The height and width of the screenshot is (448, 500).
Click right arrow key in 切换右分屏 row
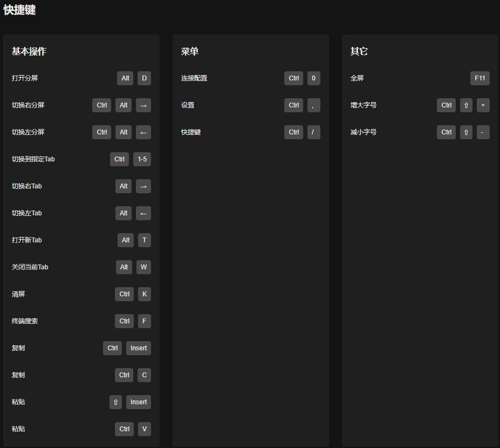pos(143,105)
